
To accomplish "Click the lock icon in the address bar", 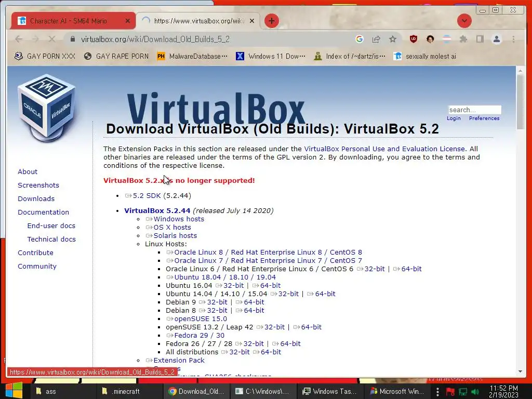I will (x=72, y=39).
